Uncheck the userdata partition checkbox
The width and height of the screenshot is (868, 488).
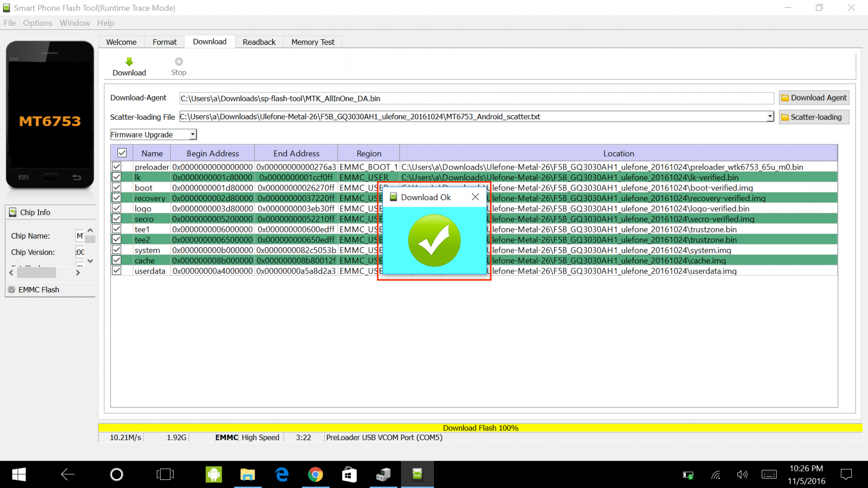[117, 271]
